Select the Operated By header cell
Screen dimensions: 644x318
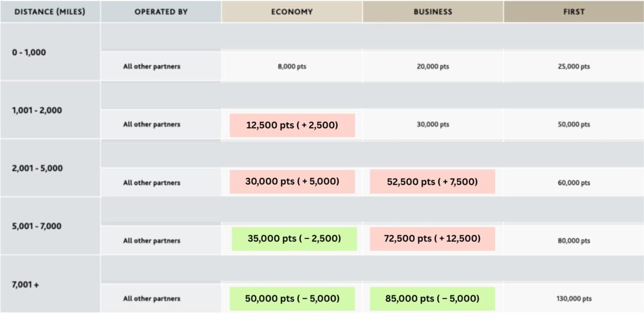(x=161, y=12)
